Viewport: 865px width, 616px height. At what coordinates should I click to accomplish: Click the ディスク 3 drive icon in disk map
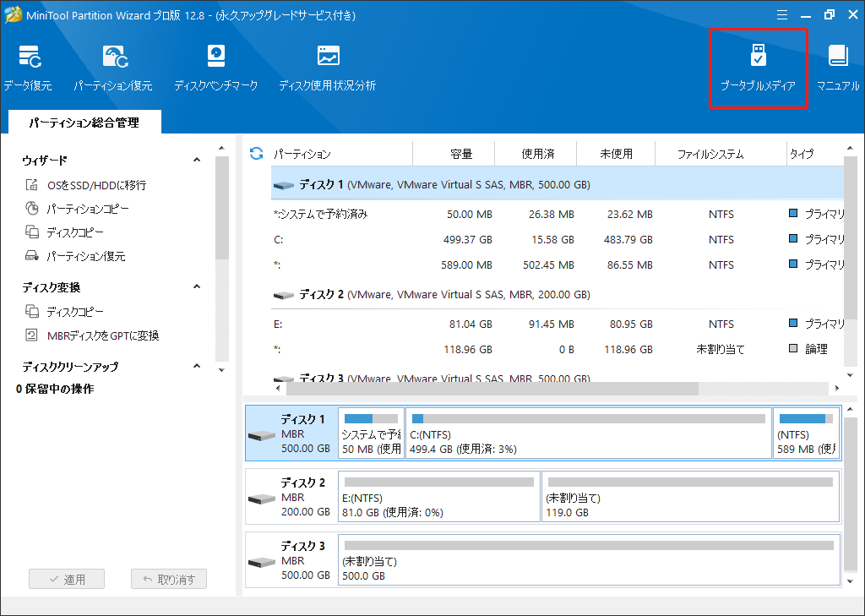pos(262,563)
